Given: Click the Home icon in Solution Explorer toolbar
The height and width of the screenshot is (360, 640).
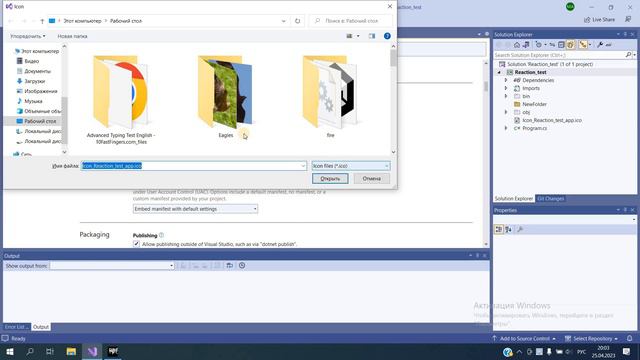Looking at the screenshot, I should pos(517,45).
